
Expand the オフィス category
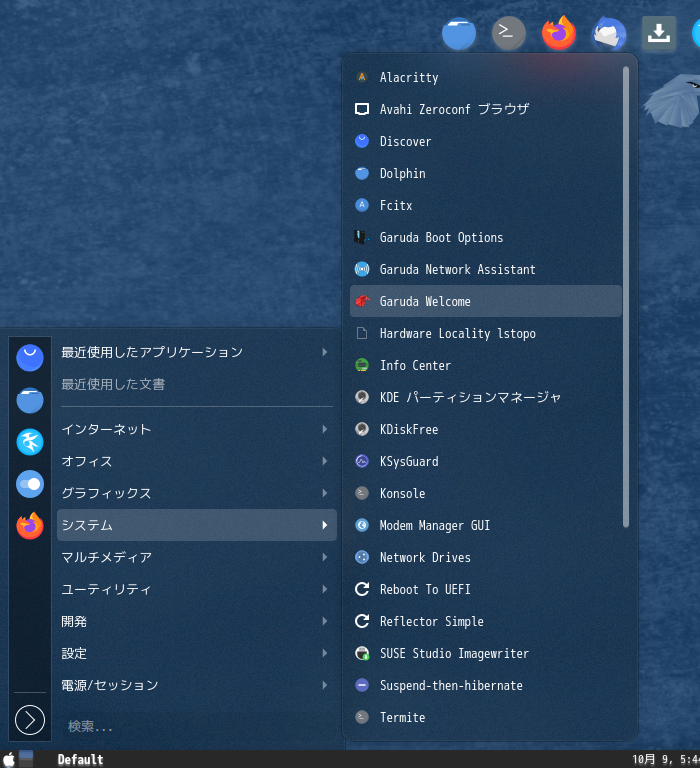[196, 461]
